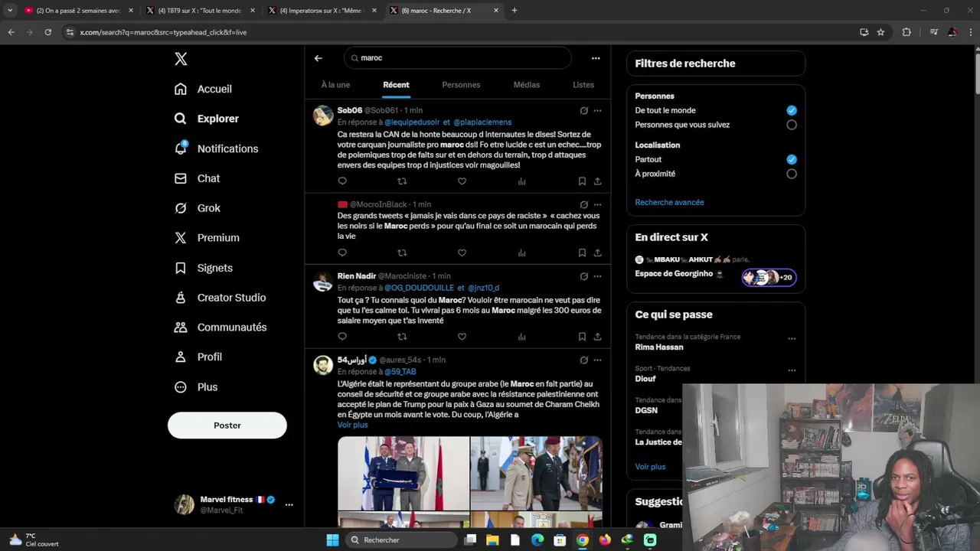The width and height of the screenshot is (980, 551).
Task: Open the @59_TAB mention link
Action: coord(400,372)
